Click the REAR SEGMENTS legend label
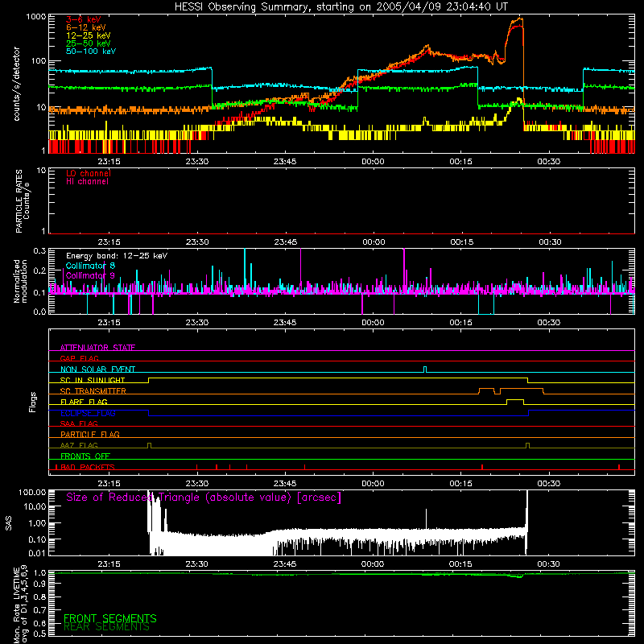 click(106, 627)
